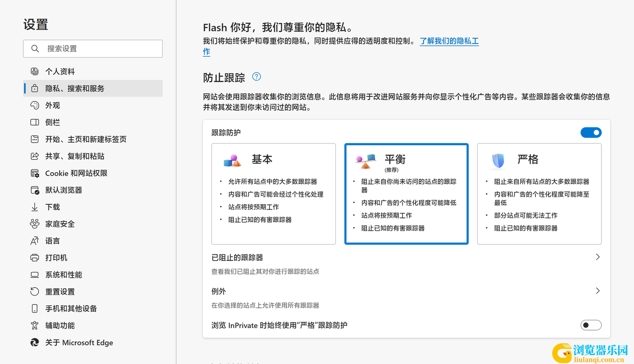Click text 部分站点可能无法工作

pos(526,216)
